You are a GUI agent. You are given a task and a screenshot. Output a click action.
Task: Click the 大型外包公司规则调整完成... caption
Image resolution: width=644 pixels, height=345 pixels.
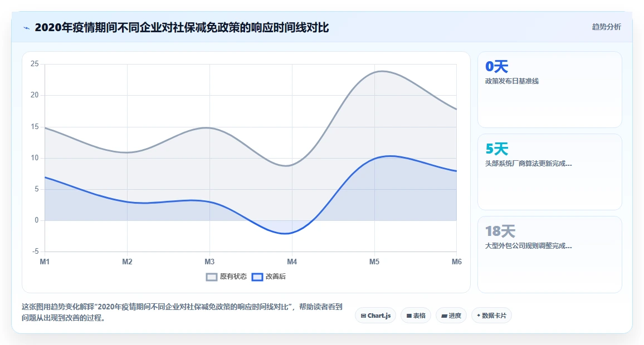point(528,246)
